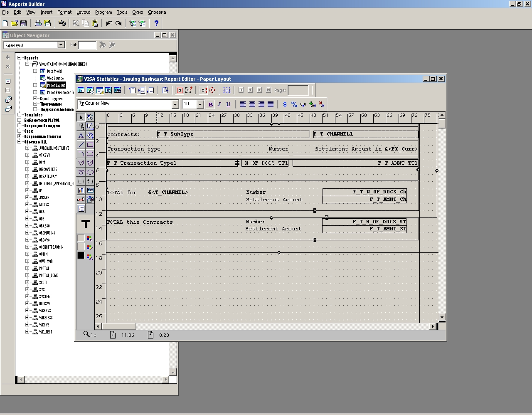Toggle the Main Section button
The width and height of the screenshot is (532, 415).
141,90
